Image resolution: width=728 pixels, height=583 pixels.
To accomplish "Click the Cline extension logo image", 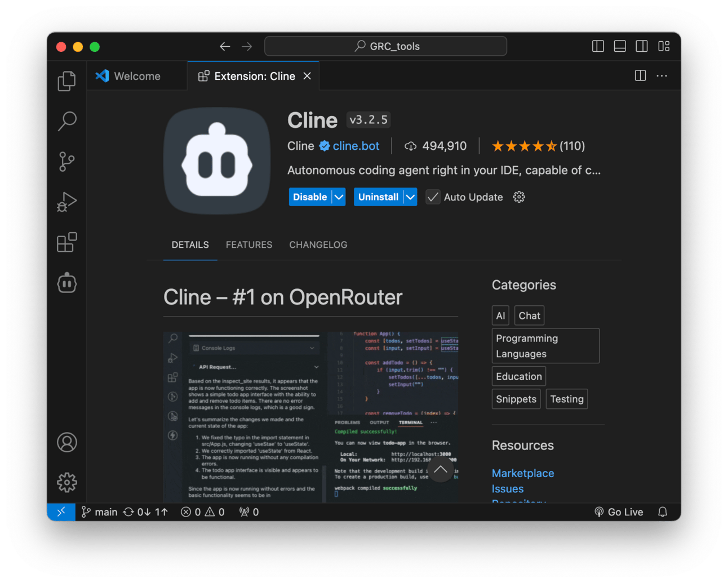I will point(217,161).
